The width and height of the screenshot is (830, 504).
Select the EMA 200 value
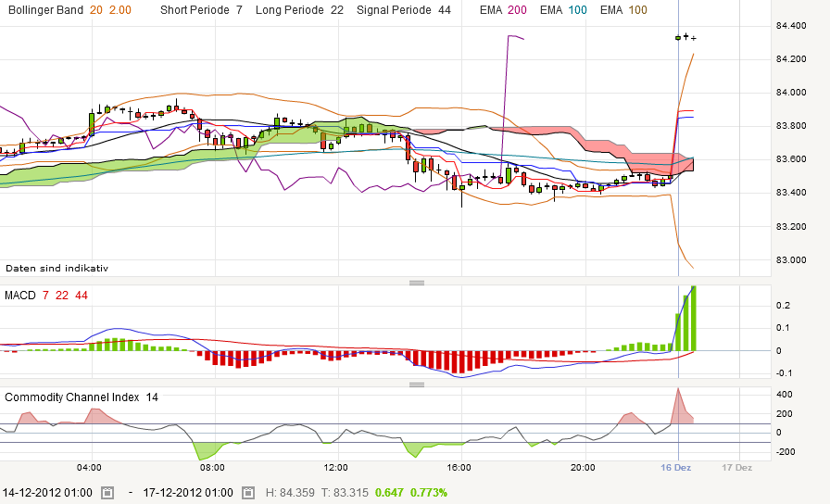517,10
